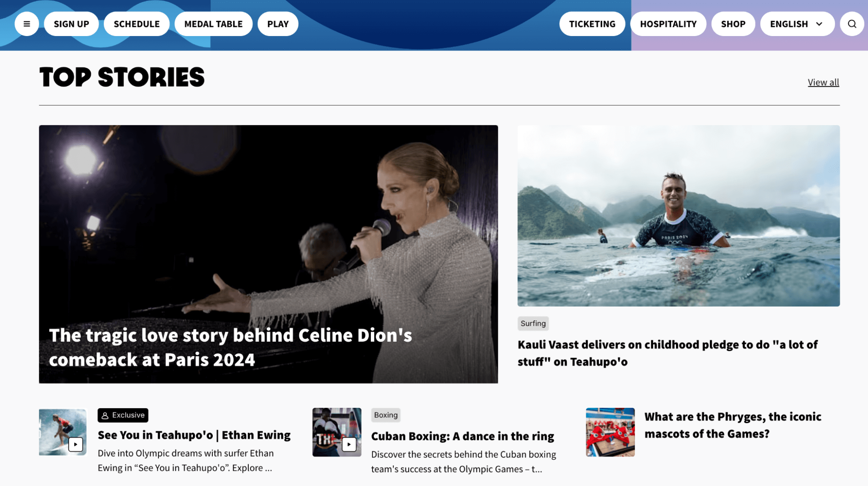Select the Boxing category tag
The image size is (868, 486).
(386, 415)
